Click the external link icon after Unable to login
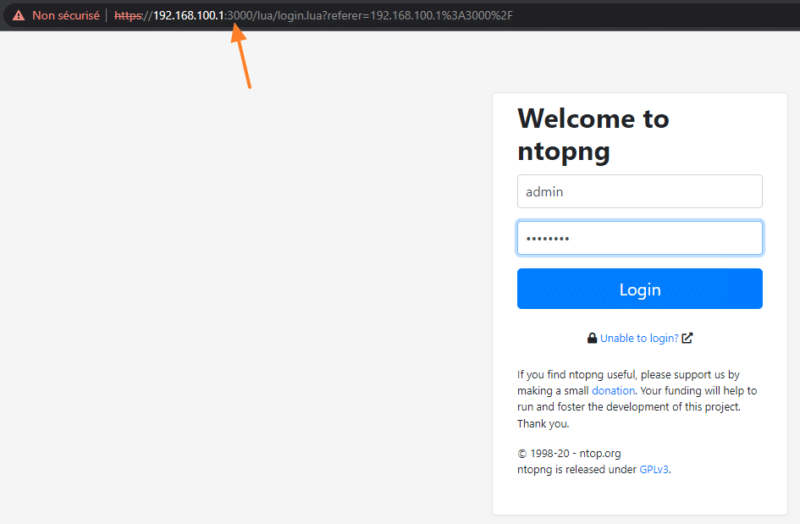Screen dimensions: 800x524 (687, 338)
